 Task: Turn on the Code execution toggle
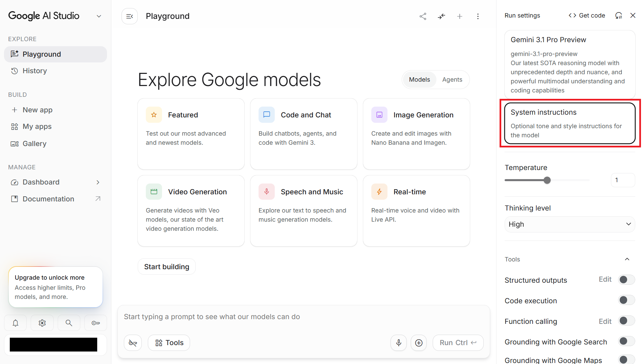[626, 300]
